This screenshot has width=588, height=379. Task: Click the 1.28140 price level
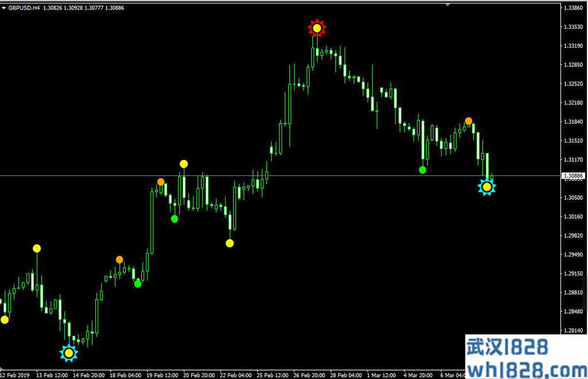(573, 331)
